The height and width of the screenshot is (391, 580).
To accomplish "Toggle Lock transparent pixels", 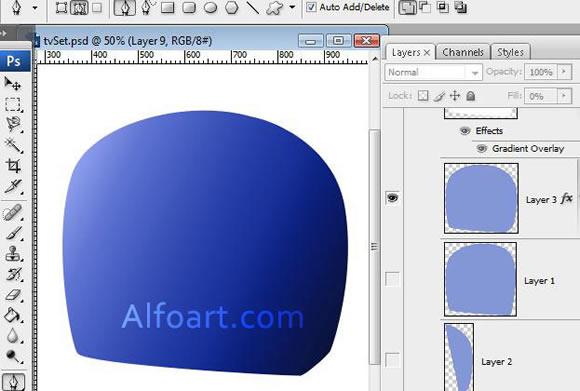I will 423,96.
